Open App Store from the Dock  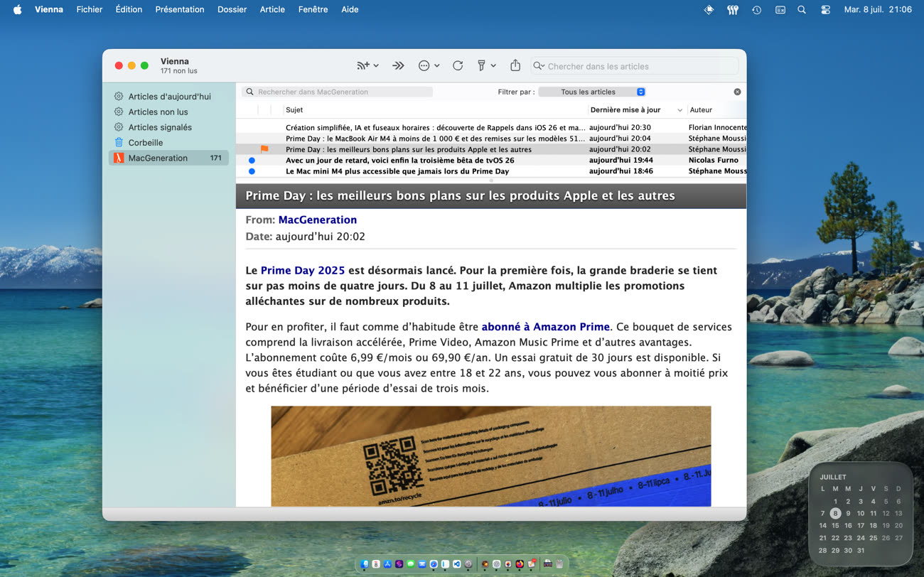point(387,564)
